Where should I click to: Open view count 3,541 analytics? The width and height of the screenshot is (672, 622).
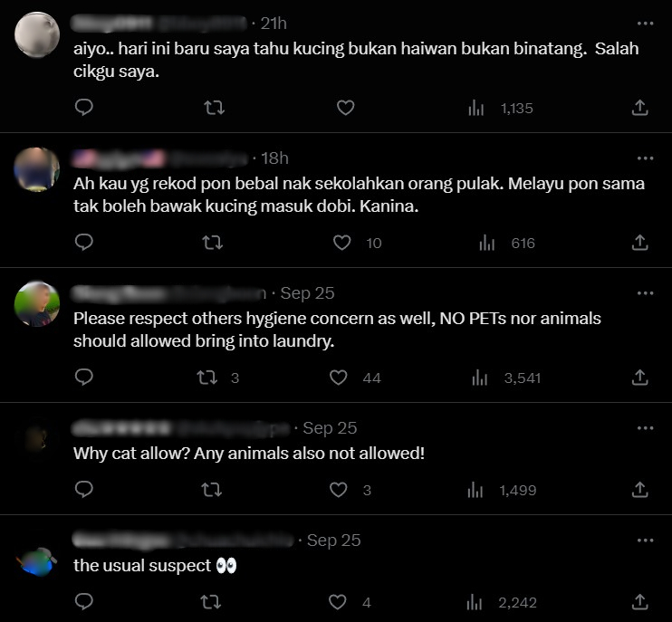tap(506, 378)
